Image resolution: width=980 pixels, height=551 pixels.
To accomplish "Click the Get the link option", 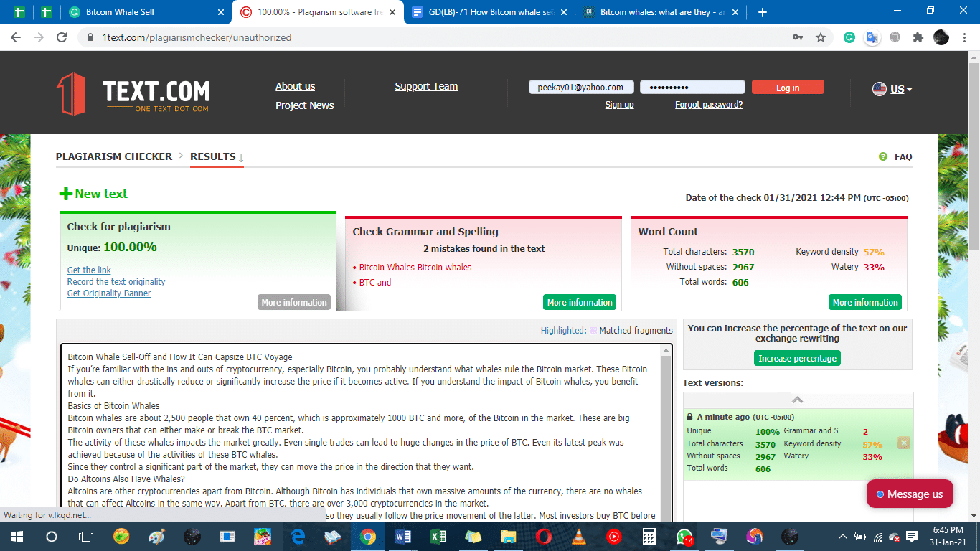I will [89, 270].
